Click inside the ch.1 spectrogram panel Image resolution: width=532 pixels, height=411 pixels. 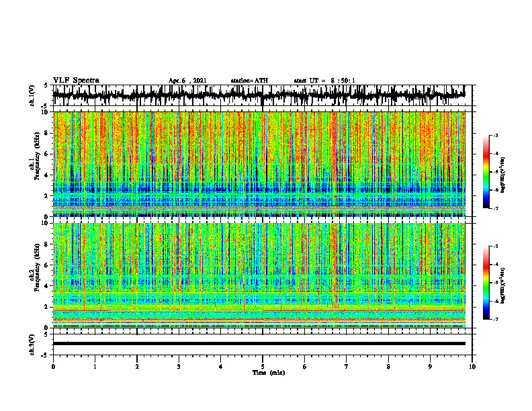pyautogui.click(x=259, y=164)
